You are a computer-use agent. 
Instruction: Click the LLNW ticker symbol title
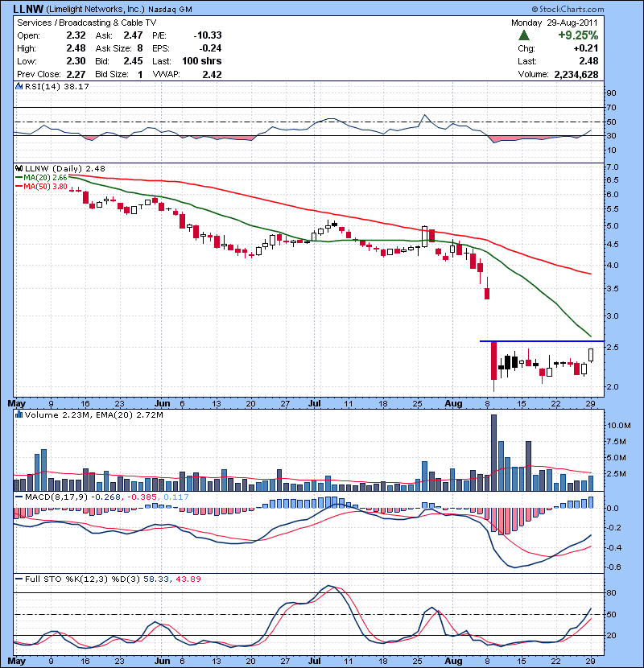(28, 9)
